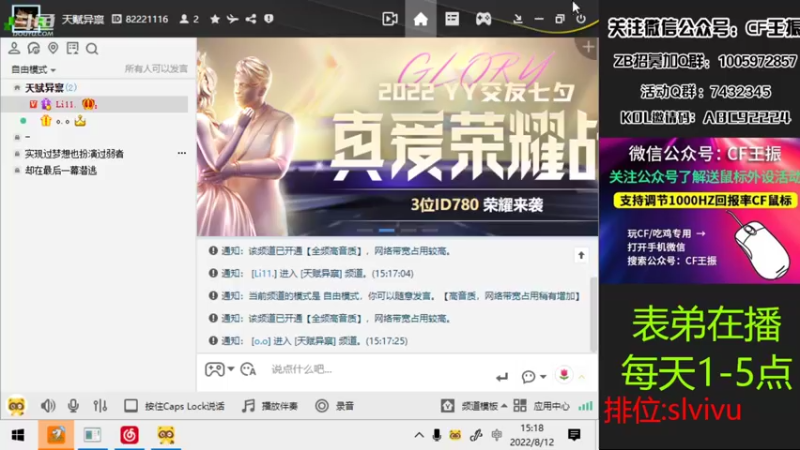Open the more options dots for 实现过梦想 channel
Image resolution: width=800 pixels, height=450 pixels.
click(182, 153)
